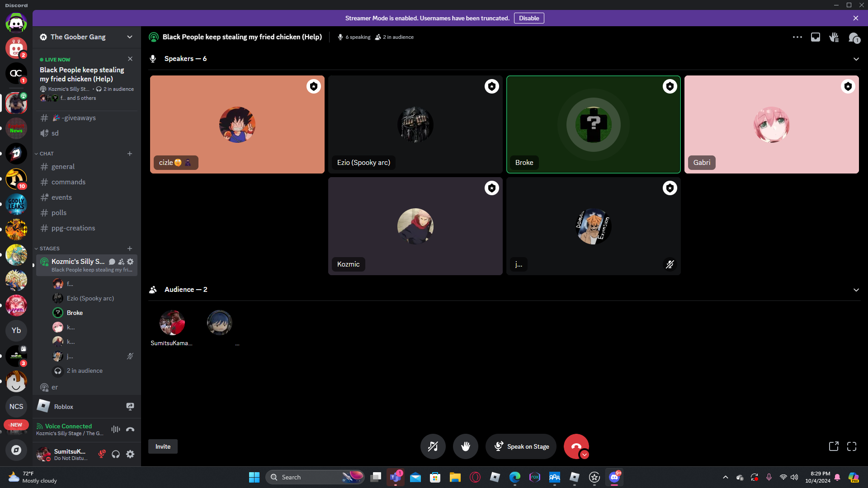Image resolution: width=868 pixels, height=488 pixels.
Task: Collapse the CHAT category
Action: [x=44, y=154]
